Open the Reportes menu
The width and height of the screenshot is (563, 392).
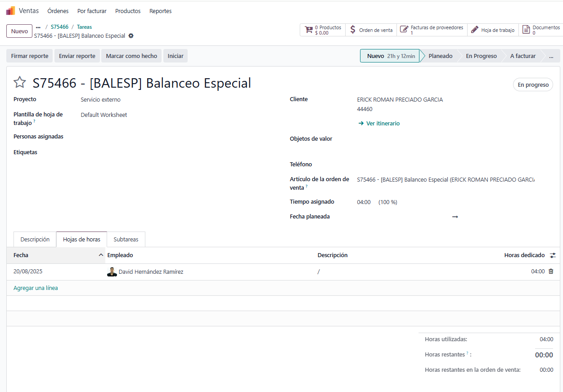(160, 11)
